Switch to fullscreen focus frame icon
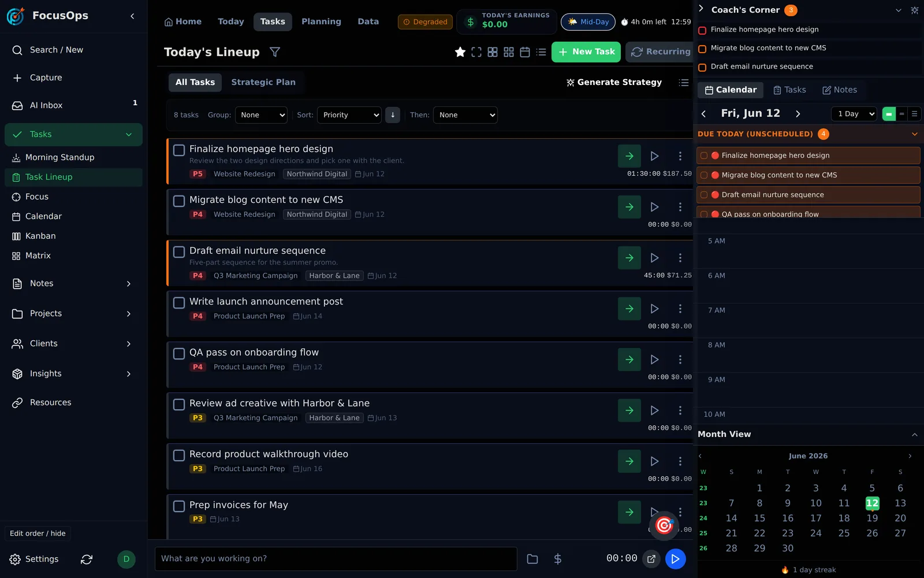Viewport: 924px width, 578px height. 476,52
